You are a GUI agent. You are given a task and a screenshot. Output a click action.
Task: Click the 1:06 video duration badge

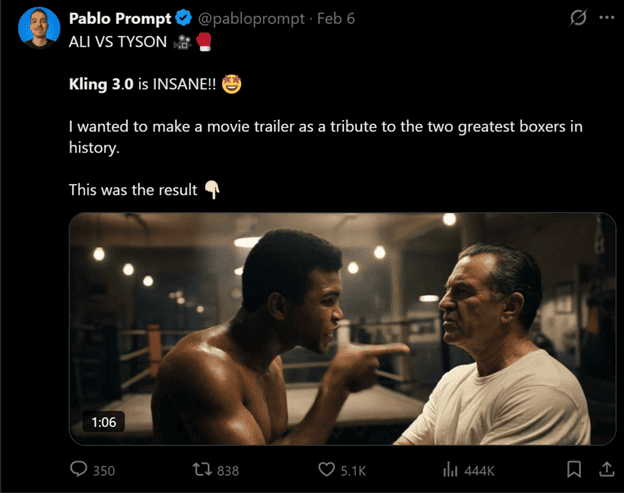[x=104, y=422]
